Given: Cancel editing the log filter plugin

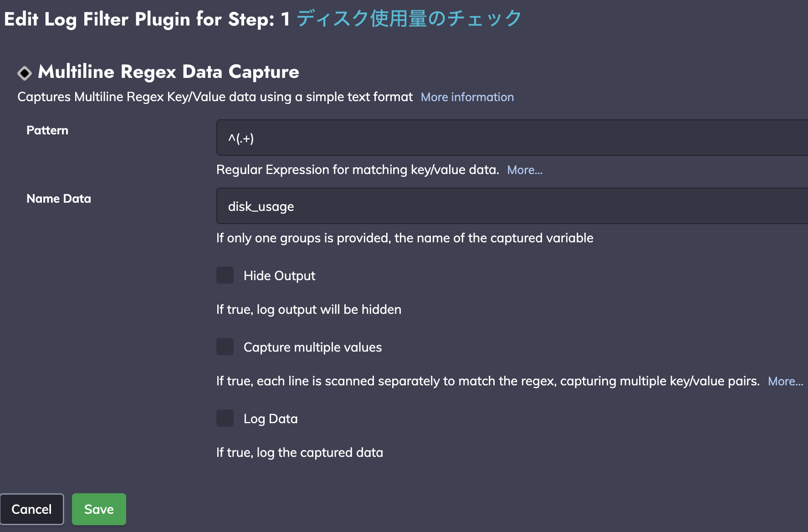Looking at the screenshot, I should tap(32, 509).
